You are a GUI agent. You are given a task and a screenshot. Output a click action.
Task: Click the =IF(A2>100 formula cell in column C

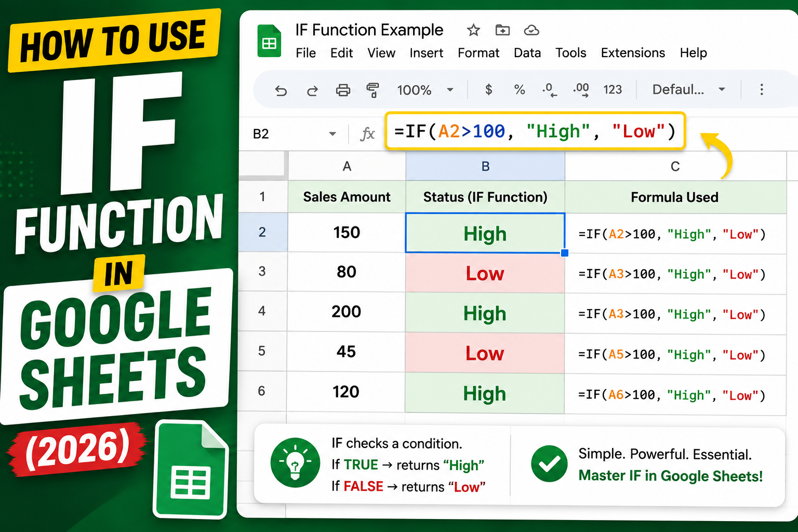(x=675, y=234)
